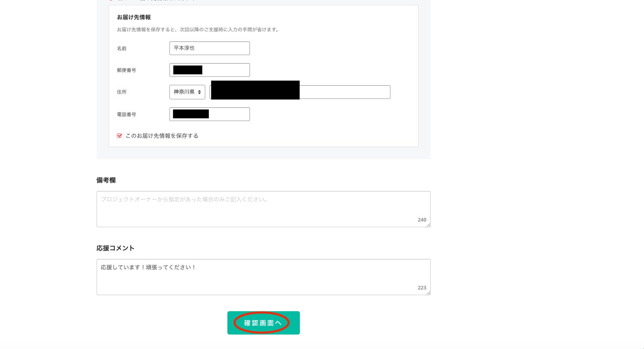Click the 名前 field label
This screenshot has width=644, height=349.
(122, 49)
